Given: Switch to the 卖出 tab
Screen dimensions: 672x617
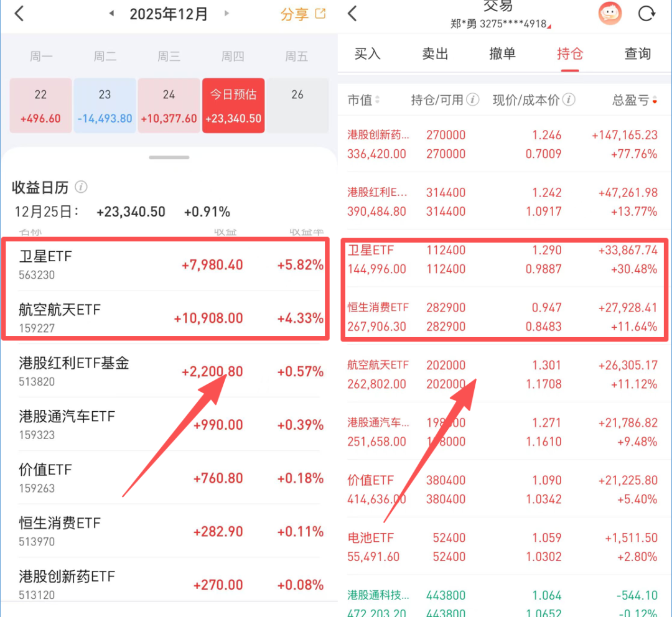Looking at the screenshot, I should (x=435, y=55).
